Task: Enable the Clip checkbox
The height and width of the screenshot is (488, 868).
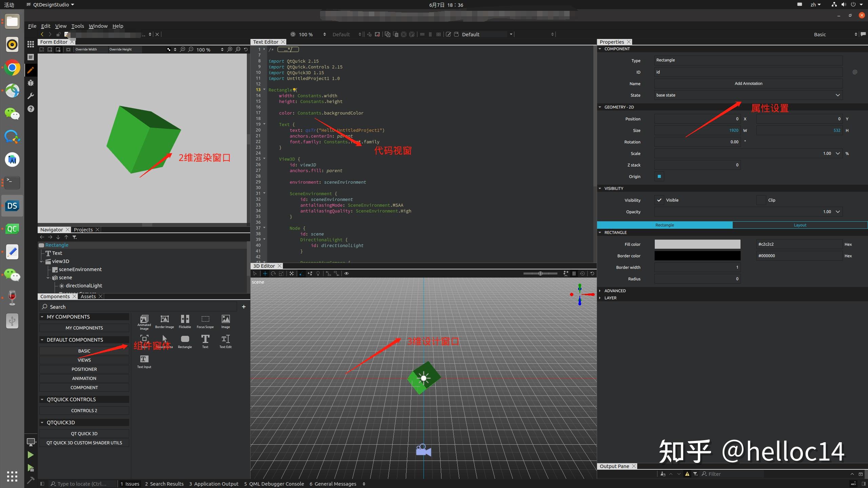Action: (x=761, y=200)
